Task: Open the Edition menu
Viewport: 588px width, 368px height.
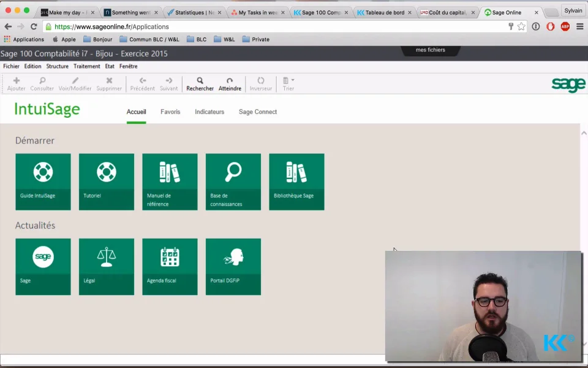Action: (x=32, y=66)
